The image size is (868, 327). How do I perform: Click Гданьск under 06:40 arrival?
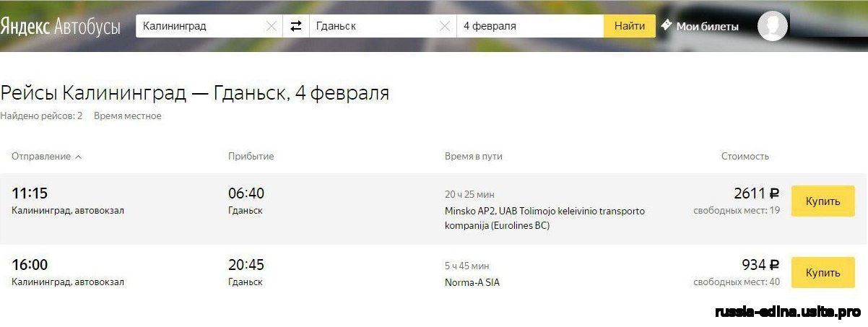click(246, 211)
